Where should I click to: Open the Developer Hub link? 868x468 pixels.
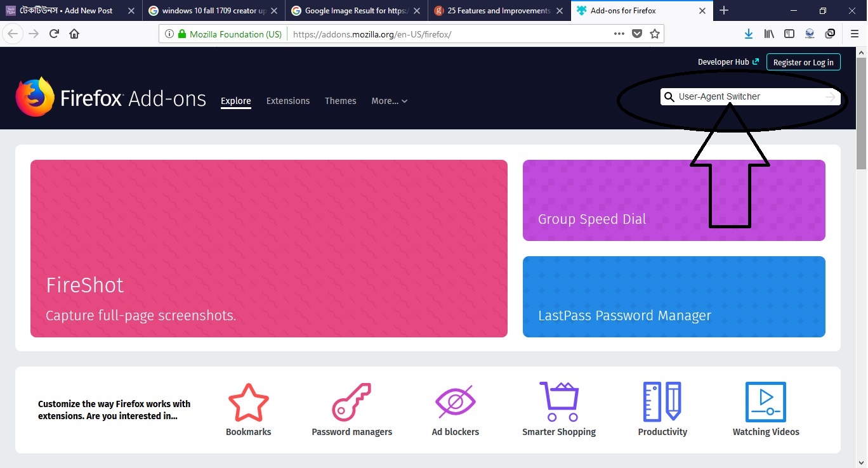pos(728,62)
